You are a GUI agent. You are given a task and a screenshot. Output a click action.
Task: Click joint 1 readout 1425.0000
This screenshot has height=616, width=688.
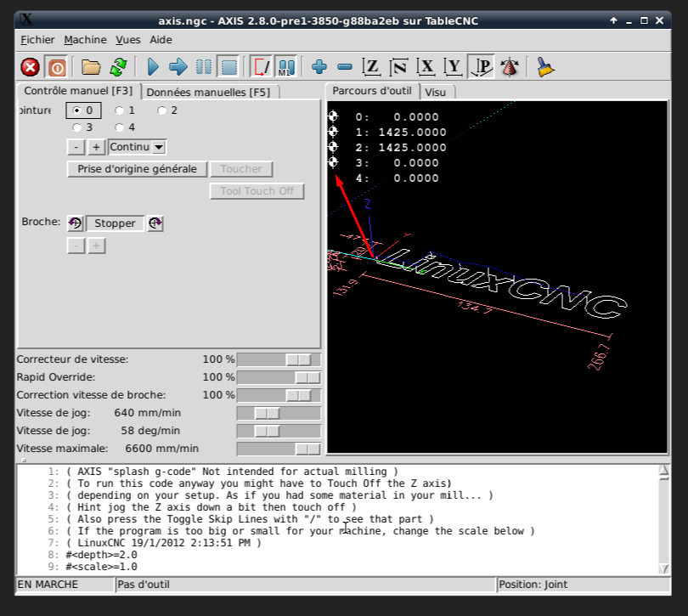click(x=413, y=133)
